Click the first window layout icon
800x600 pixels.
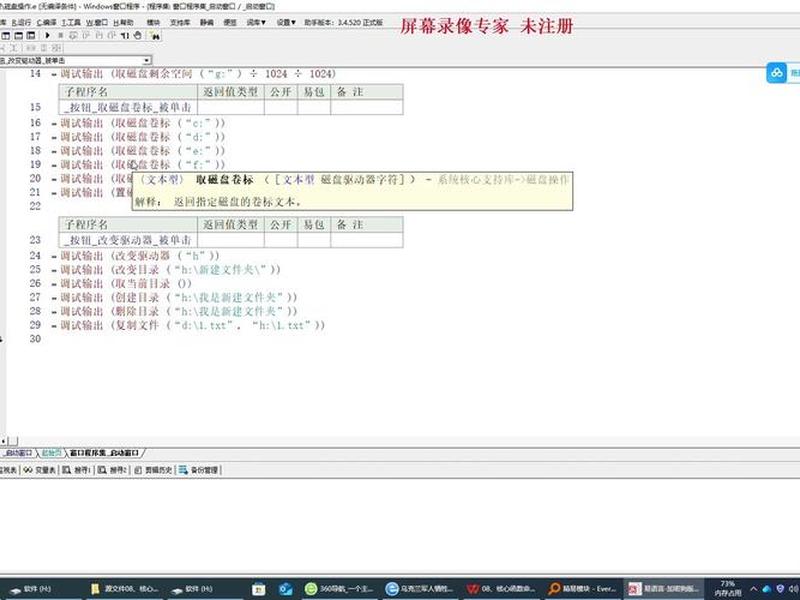6,35
